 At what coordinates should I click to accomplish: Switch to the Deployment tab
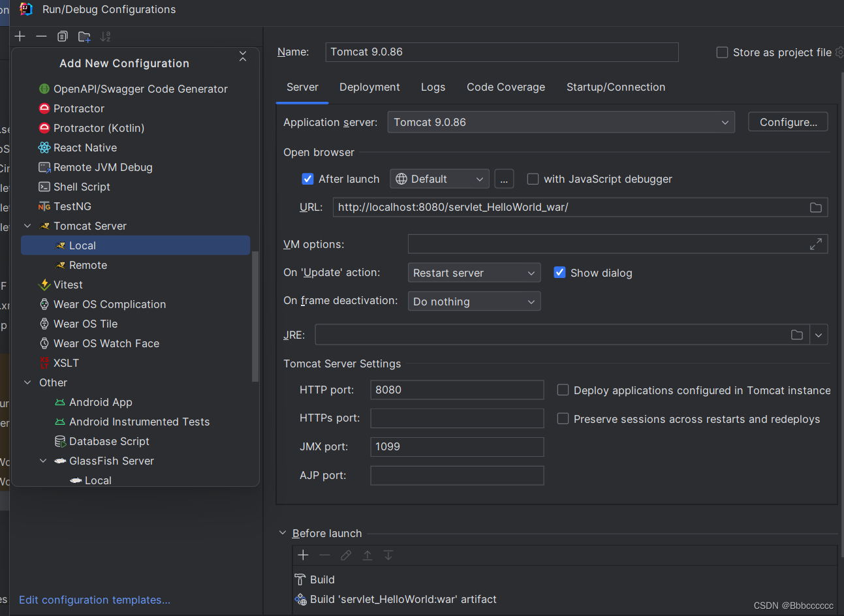tap(369, 87)
